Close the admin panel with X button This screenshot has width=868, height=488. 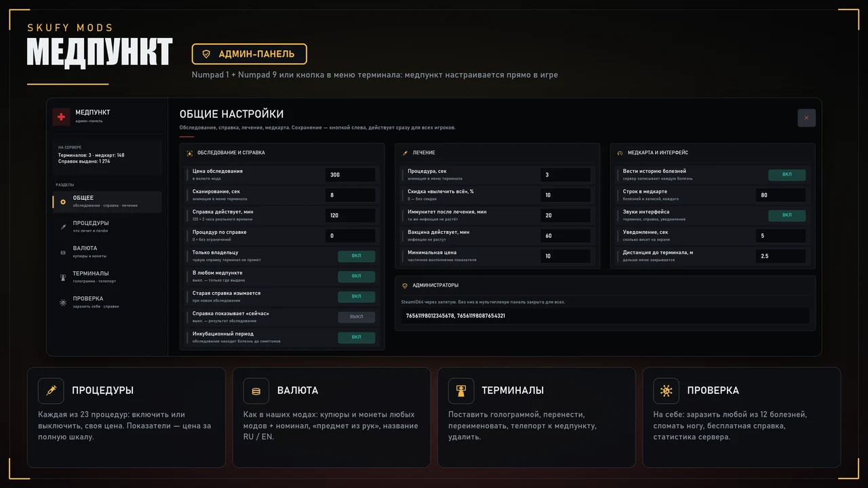(806, 118)
